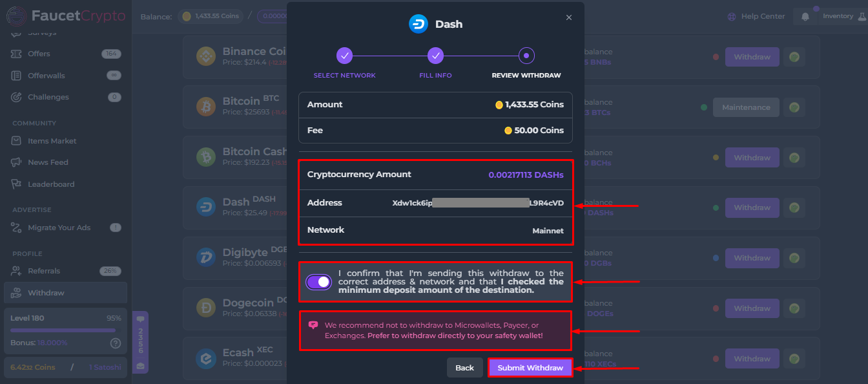Withdraw from the Bitcoin Cash row
The height and width of the screenshot is (384, 868).
[x=752, y=158]
